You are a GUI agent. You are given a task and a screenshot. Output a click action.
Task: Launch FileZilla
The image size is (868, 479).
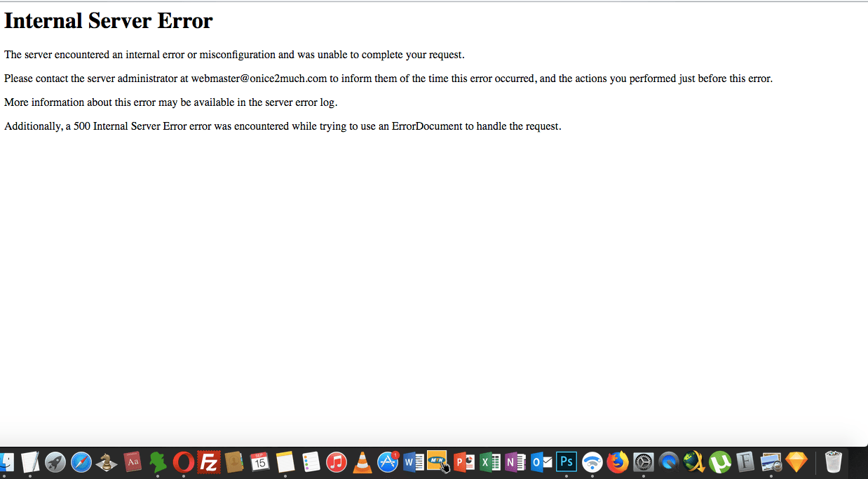coord(208,462)
